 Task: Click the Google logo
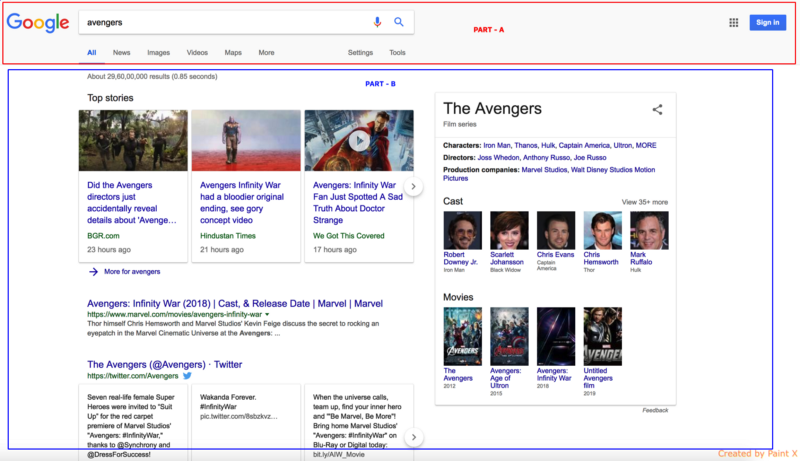coord(38,22)
